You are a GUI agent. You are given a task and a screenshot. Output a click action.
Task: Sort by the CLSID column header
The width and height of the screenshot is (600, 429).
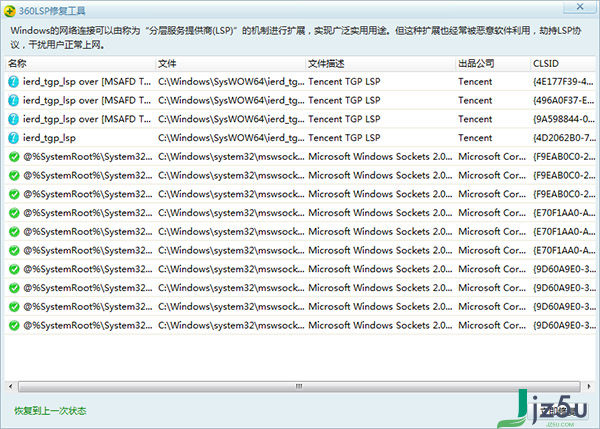563,64
